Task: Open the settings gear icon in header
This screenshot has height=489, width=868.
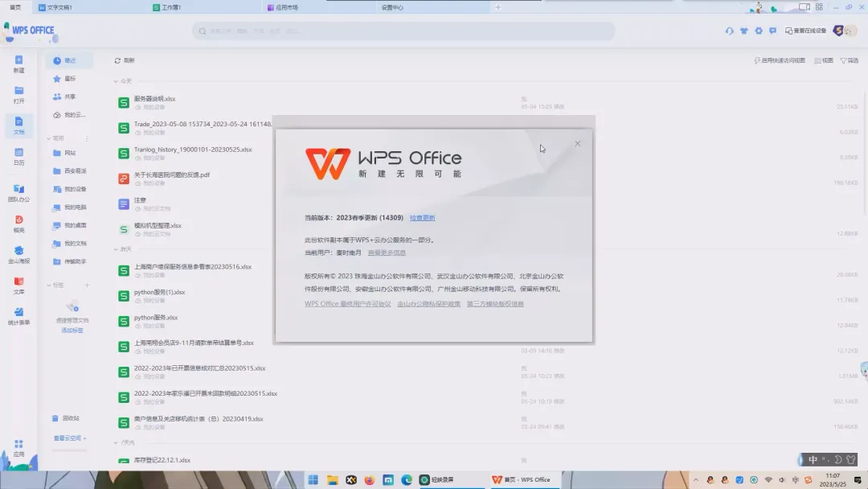Action: pyautogui.click(x=759, y=31)
